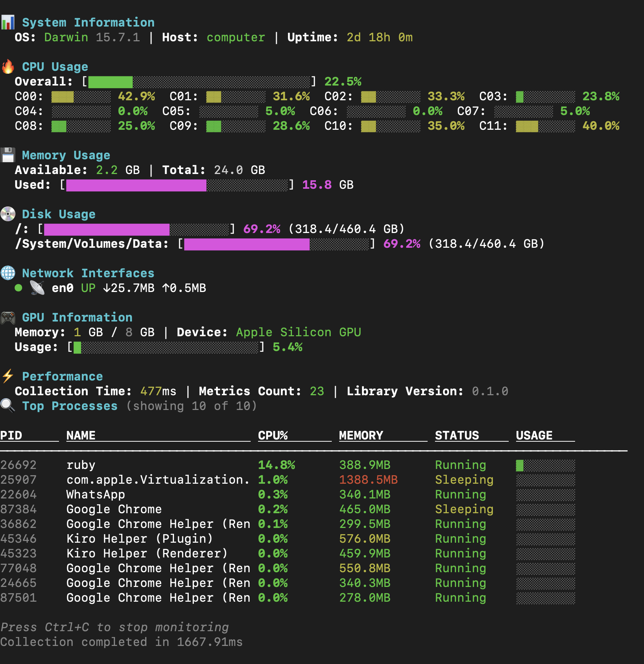Click the "System Information" heading
Screen dimensions: 644x664
tap(88, 22)
